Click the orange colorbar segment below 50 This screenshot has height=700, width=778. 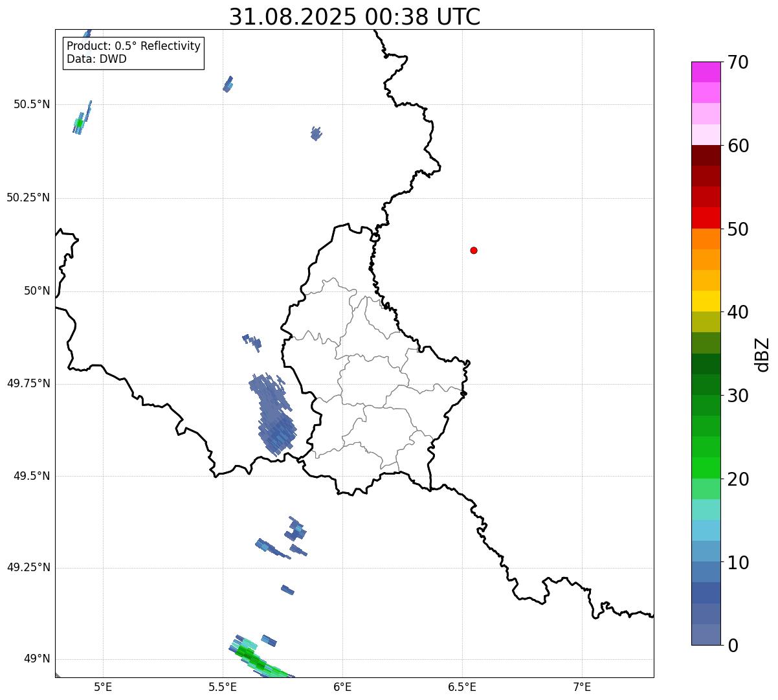click(x=706, y=239)
